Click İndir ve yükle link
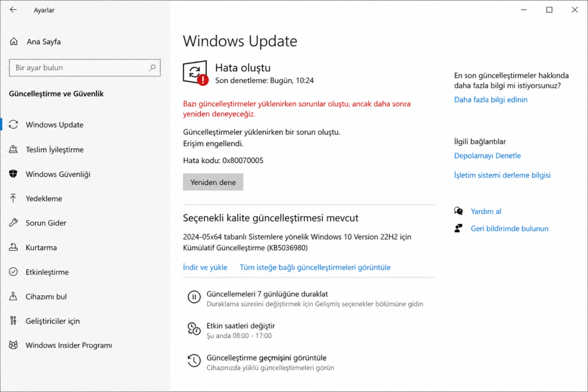Image resolution: width=588 pixels, height=392 pixels. pyautogui.click(x=205, y=267)
